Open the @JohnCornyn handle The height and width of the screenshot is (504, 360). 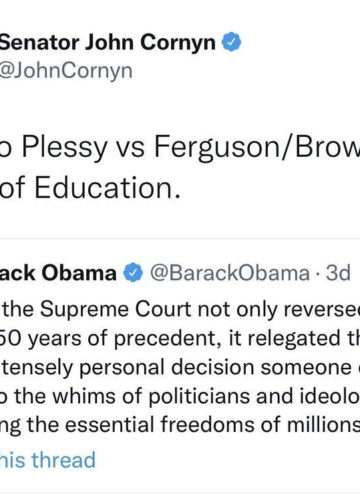click(66, 71)
